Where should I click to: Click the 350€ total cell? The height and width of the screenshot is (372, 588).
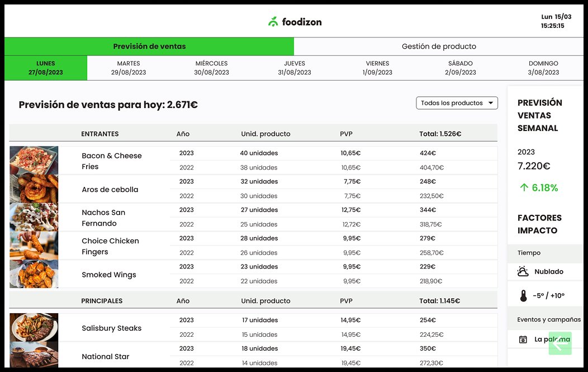pos(428,349)
